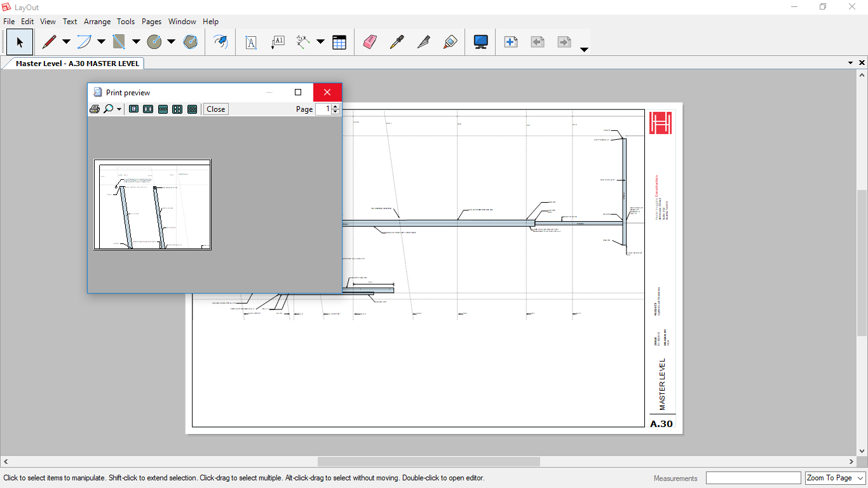The height and width of the screenshot is (488, 868).
Task: Open the preview magnifier zoom dropdown
Action: 119,109
